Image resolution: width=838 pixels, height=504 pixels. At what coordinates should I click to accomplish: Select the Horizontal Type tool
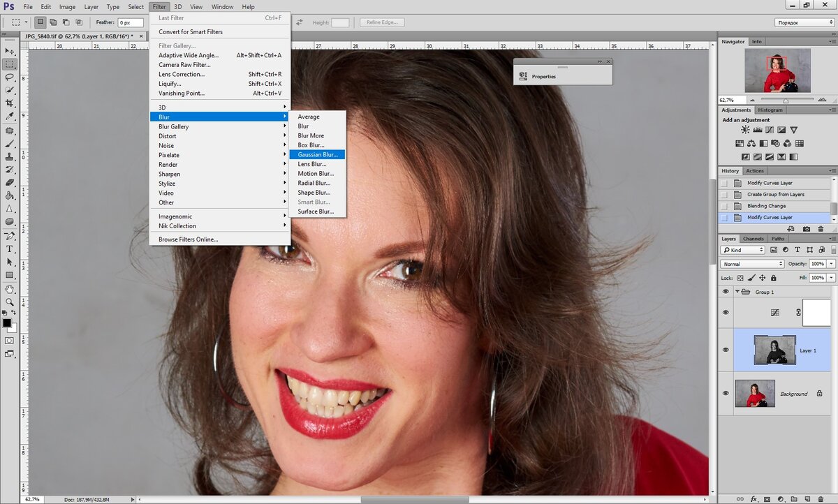point(10,249)
